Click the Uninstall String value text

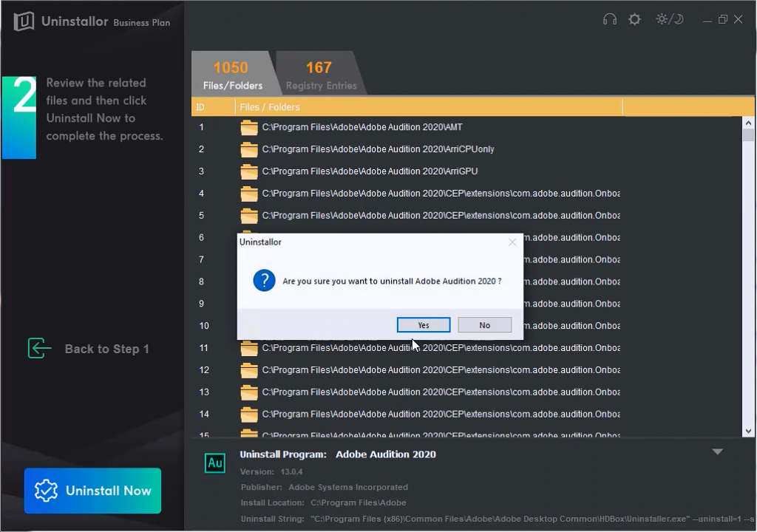point(532,519)
